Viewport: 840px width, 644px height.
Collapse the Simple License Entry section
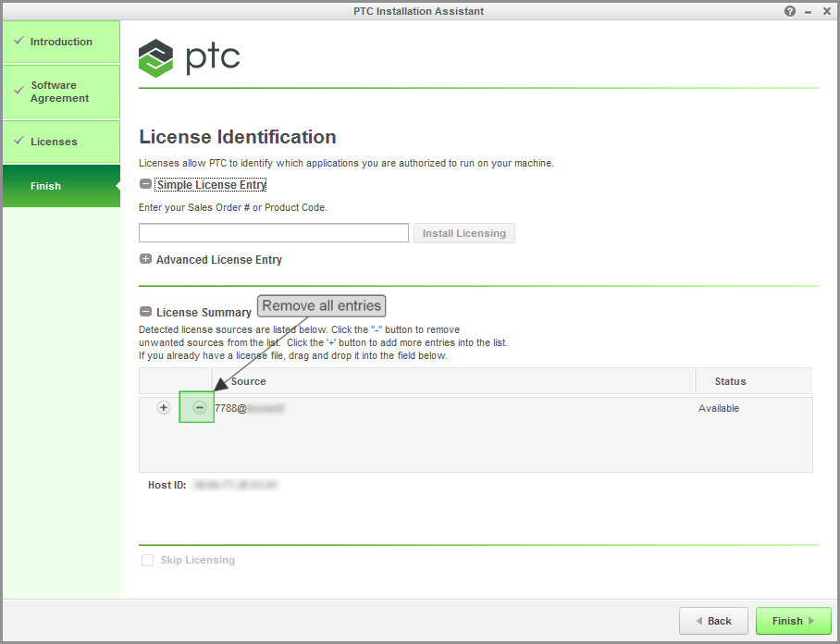pyautogui.click(x=145, y=184)
